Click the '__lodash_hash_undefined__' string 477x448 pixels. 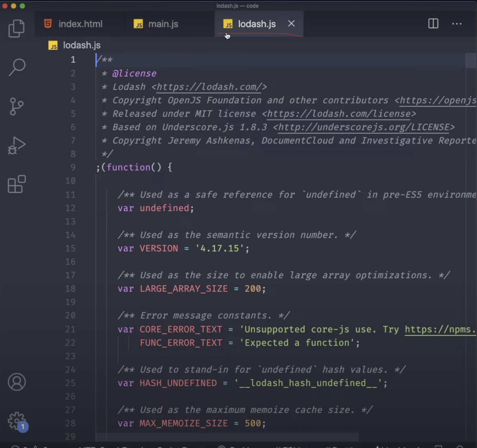[308, 383]
